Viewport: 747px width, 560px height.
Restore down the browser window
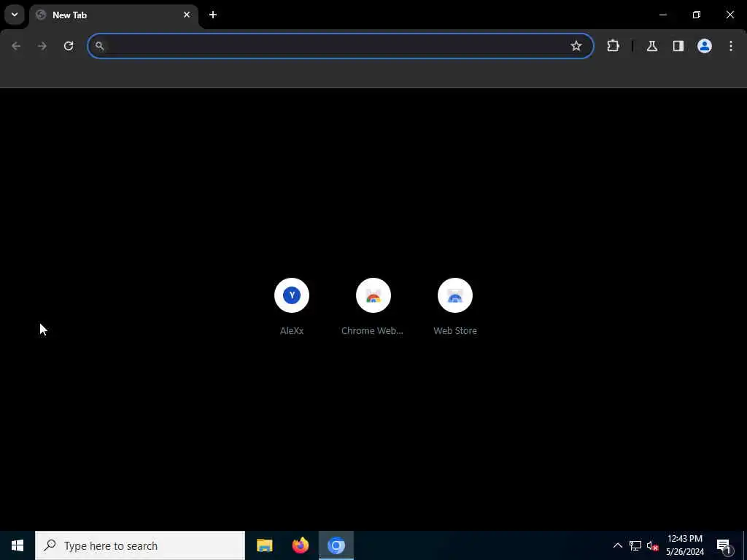pos(697,15)
